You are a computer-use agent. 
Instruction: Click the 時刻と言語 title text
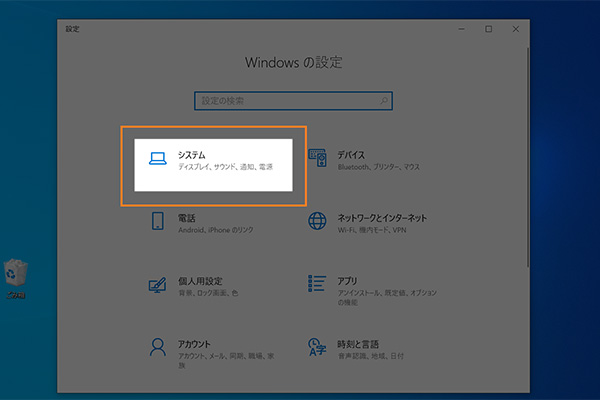tap(358, 344)
